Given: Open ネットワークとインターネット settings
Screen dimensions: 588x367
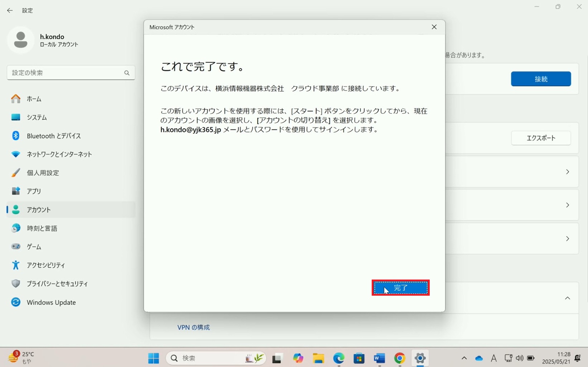Looking at the screenshot, I should pos(71,154).
